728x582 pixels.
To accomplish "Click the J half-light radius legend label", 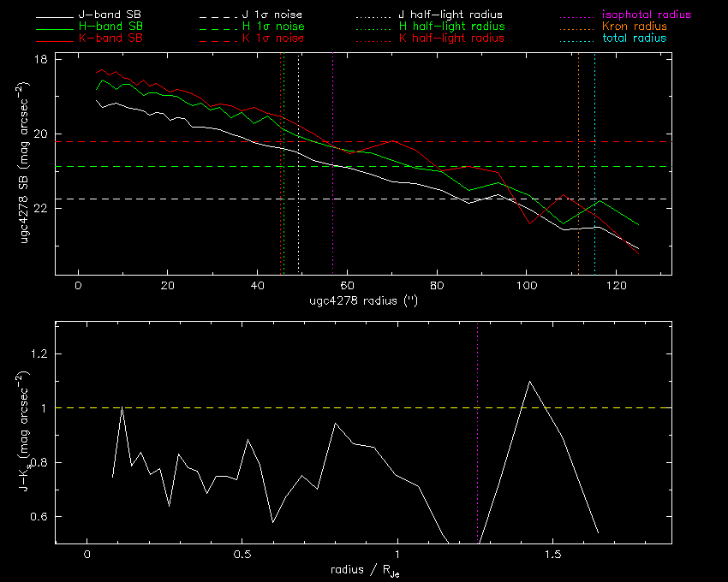I will pyautogui.click(x=451, y=15).
